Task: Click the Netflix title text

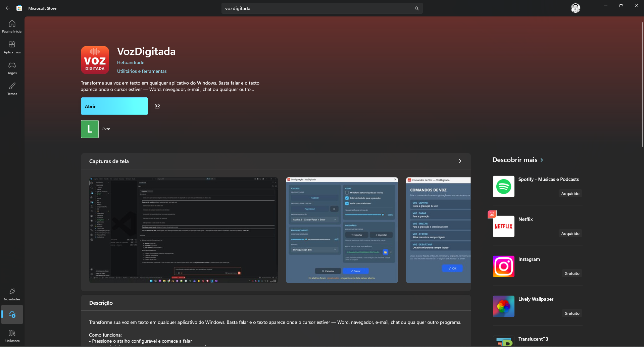Action: 526,219
